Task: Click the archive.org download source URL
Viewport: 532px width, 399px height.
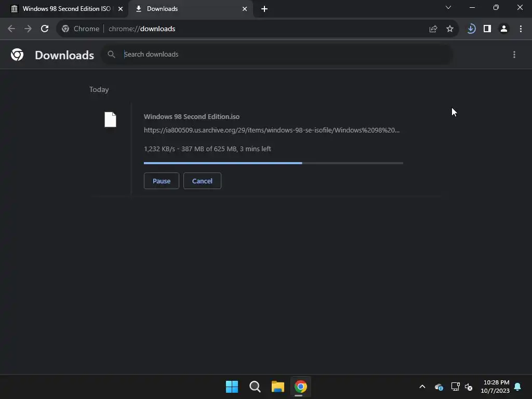Action: 272,130
